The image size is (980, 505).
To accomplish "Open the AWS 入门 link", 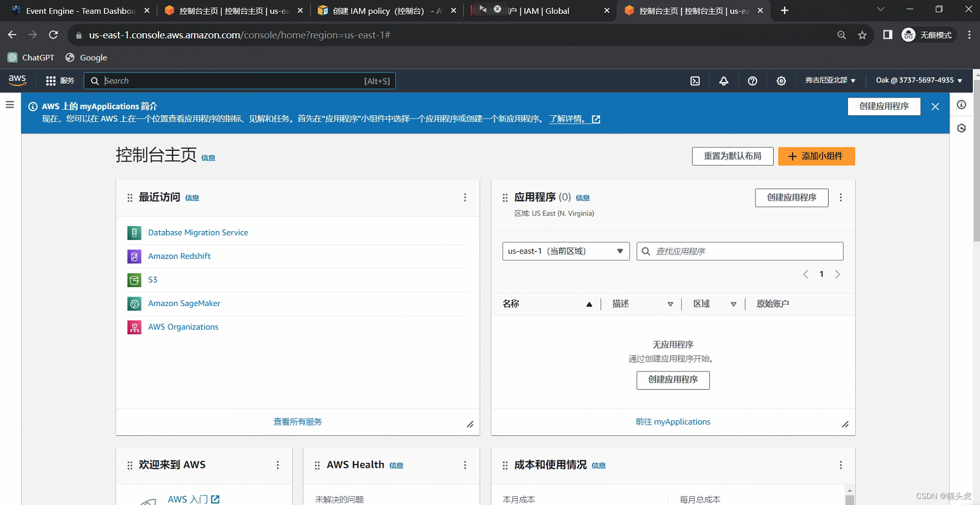I will [x=194, y=499].
